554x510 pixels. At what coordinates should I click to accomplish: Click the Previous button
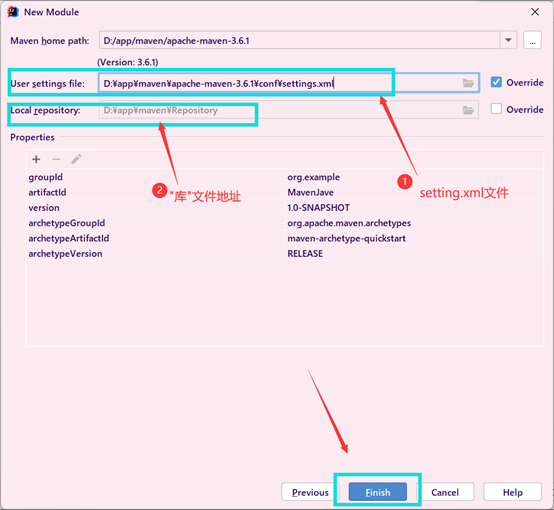[x=310, y=492]
